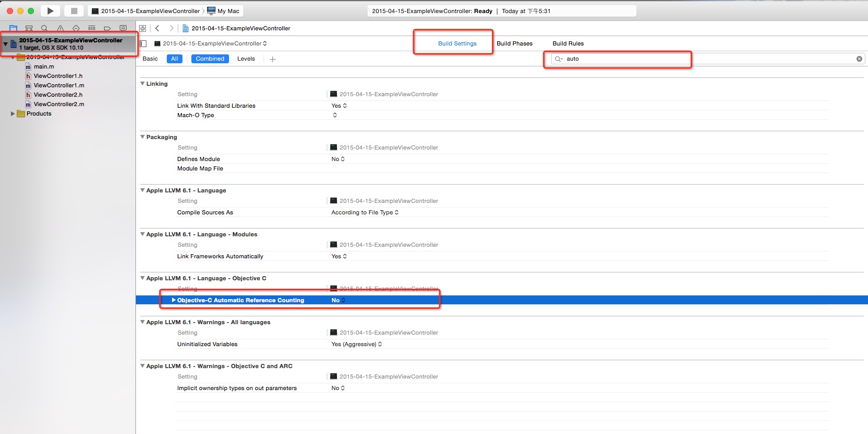Collapse the project root disclosure triangle
Viewport: 868px width, 434px height.
pyautogui.click(x=5, y=44)
